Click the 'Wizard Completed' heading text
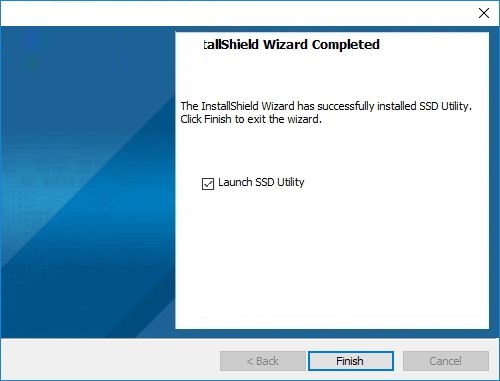 click(x=321, y=44)
